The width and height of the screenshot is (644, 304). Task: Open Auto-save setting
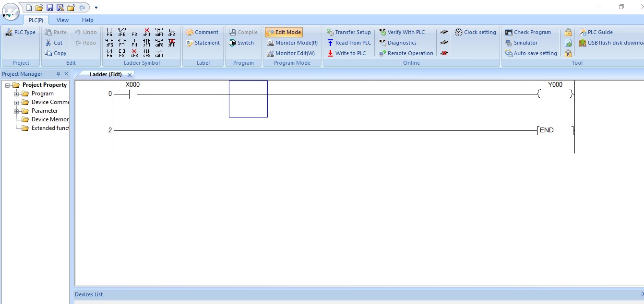[x=531, y=53]
